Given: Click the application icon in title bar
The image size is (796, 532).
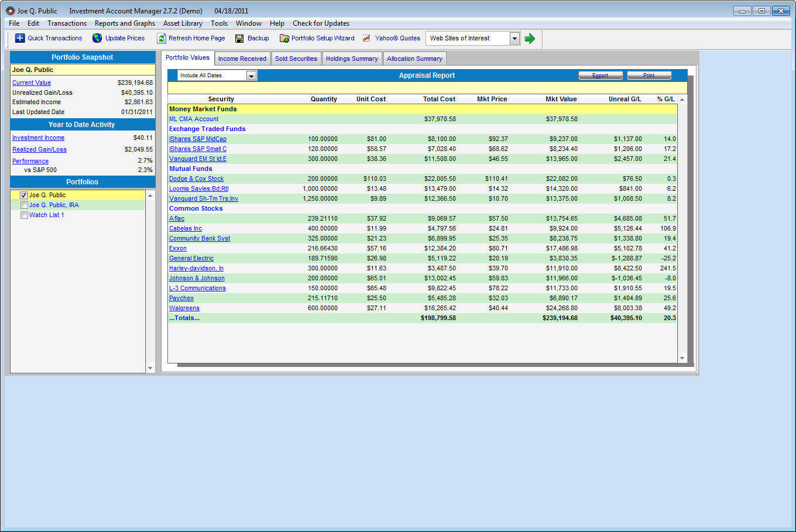Looking at the screenshot, I should pyautogui.click(x=10, y=11).
